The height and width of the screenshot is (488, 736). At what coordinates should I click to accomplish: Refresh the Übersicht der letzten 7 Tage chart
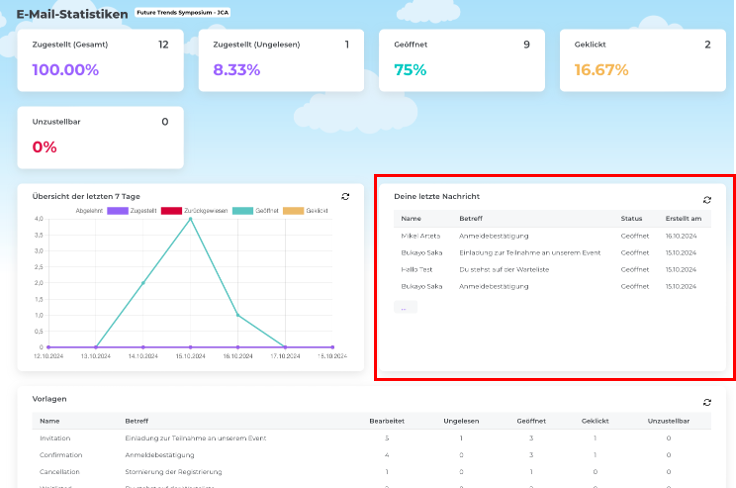pyautogui.click(x=345, y=197)
